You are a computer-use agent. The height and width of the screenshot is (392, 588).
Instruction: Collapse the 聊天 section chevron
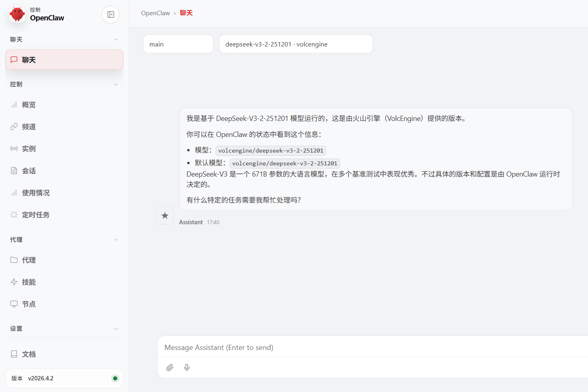(x=116, y=39)
